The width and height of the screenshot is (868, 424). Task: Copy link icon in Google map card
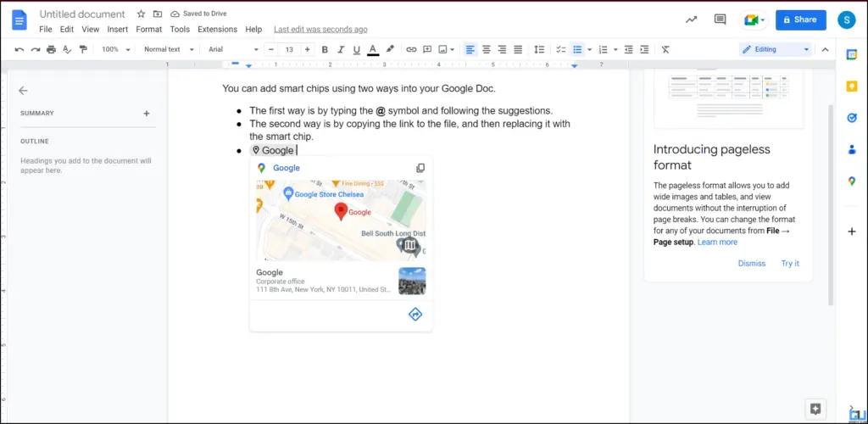pyautogui.click(x=420, y=168)
